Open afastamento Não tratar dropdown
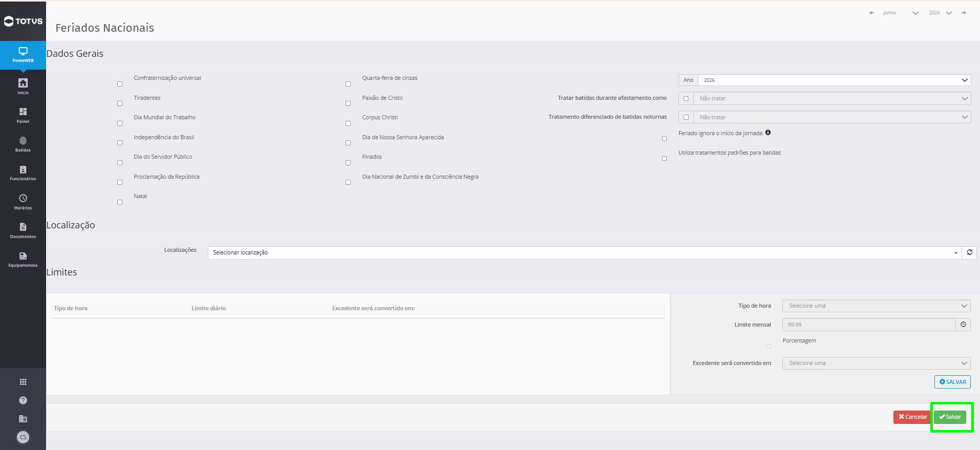Image resolution: width=980 pixels, height=450 pixels. [832, 98]
